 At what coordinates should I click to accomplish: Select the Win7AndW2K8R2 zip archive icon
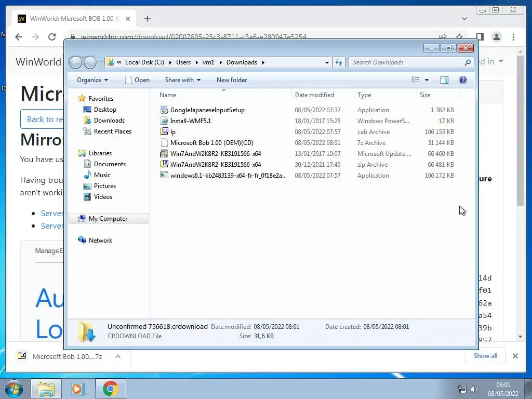pyautogui.click(x=164, y=165)
